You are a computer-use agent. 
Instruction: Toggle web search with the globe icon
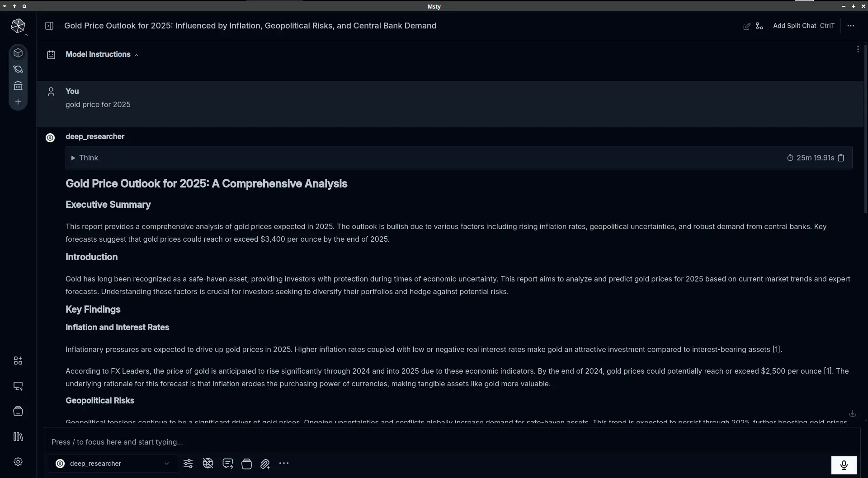point(208,464)
